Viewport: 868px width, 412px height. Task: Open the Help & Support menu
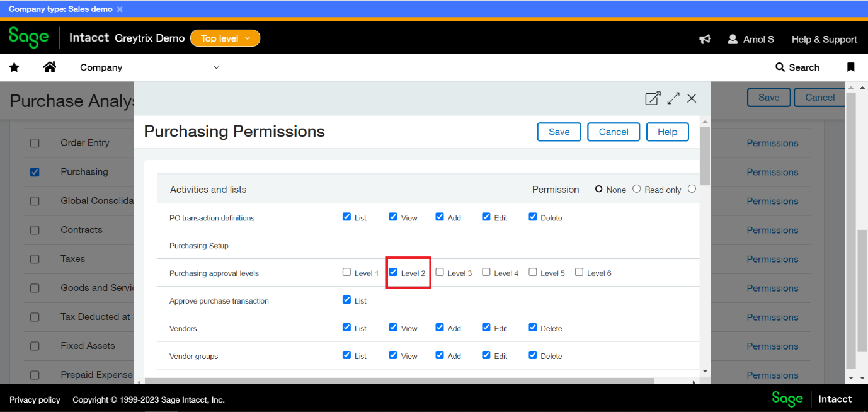click(x=824, y=39)
